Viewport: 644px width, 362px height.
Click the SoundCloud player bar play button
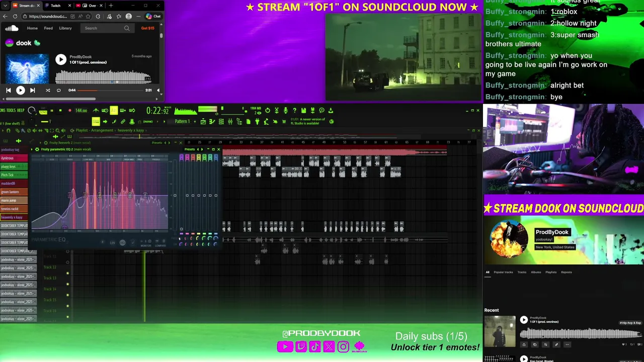21,90
